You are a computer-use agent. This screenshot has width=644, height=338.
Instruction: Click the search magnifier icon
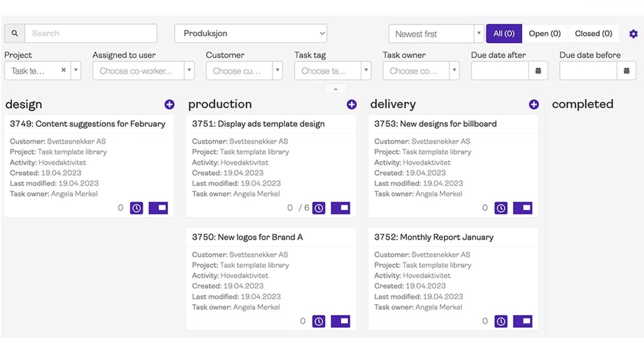pos(15,33)
